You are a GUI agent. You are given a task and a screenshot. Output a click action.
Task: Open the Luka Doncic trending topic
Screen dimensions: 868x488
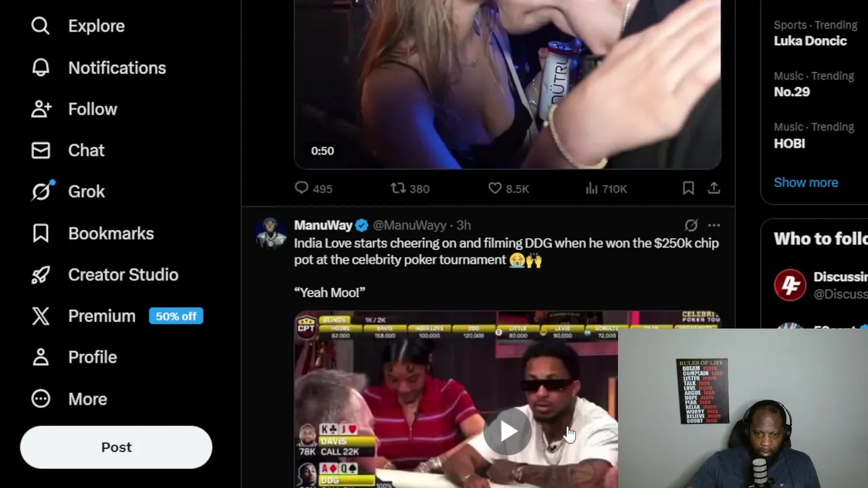point(810,41)
